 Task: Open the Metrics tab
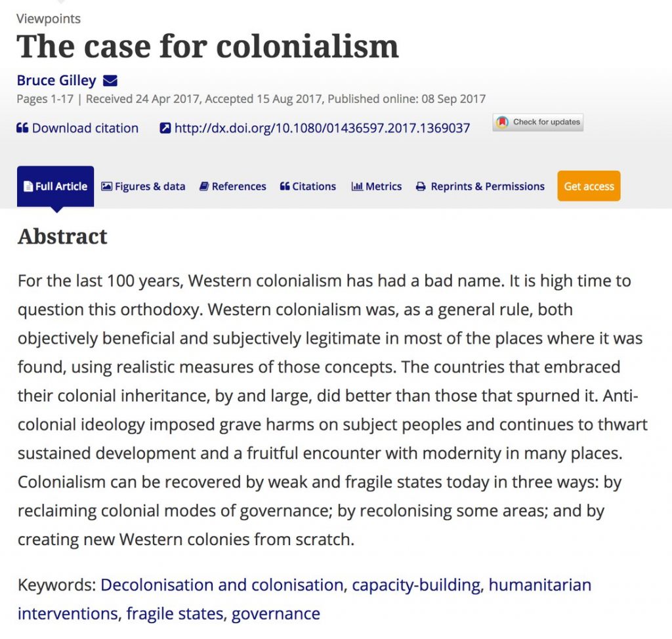click(377, 186)
